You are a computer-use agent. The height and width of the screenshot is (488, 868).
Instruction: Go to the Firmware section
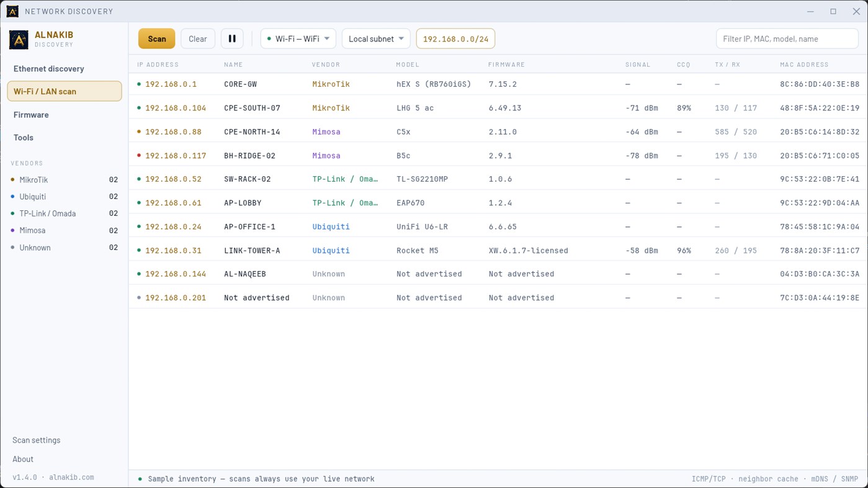pyautogui.click(x=64, y=115)
